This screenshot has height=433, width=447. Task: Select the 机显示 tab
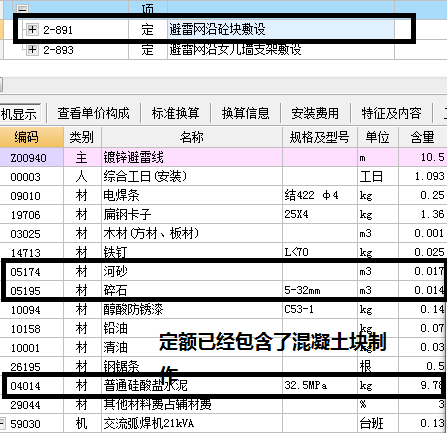point(19,114)
